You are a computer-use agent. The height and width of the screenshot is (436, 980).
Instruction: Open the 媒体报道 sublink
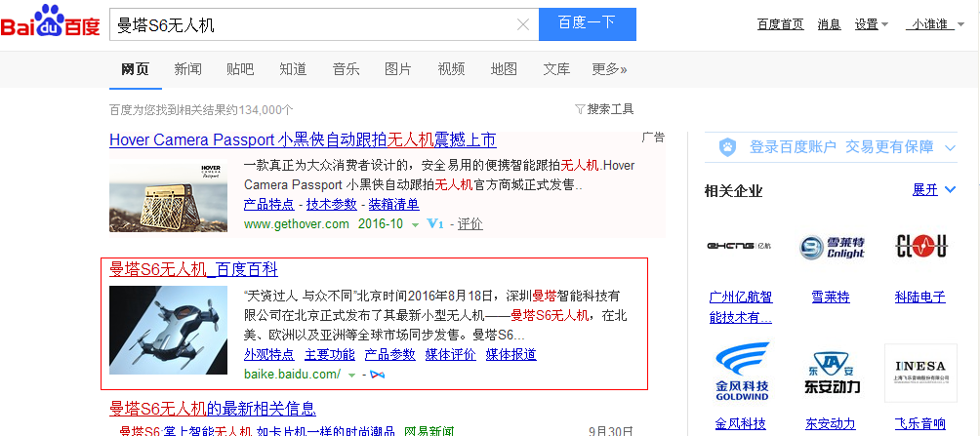511,355
